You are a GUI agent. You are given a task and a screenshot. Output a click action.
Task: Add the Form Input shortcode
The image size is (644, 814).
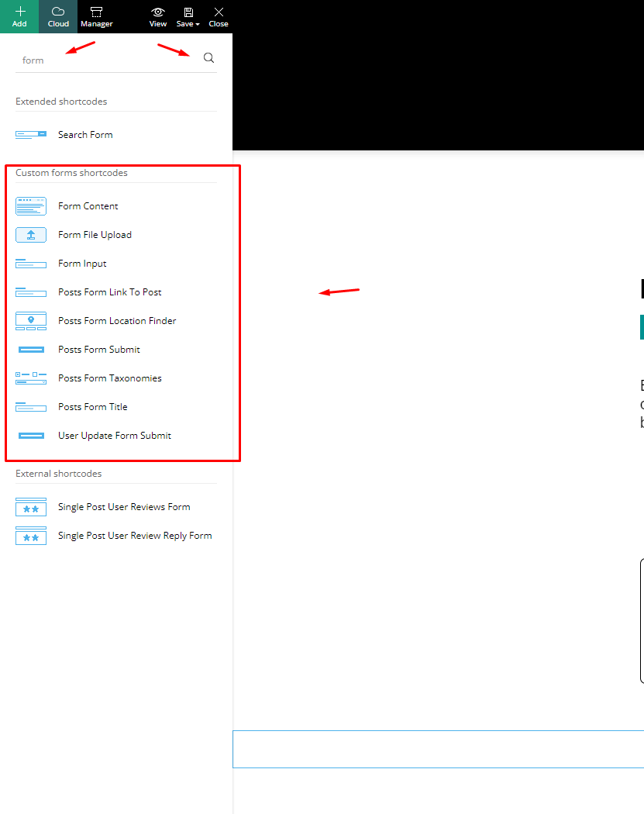82,264
